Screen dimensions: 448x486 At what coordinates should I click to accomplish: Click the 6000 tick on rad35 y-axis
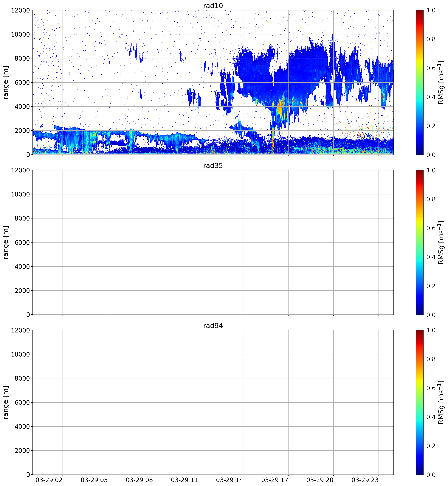(22, 242)
